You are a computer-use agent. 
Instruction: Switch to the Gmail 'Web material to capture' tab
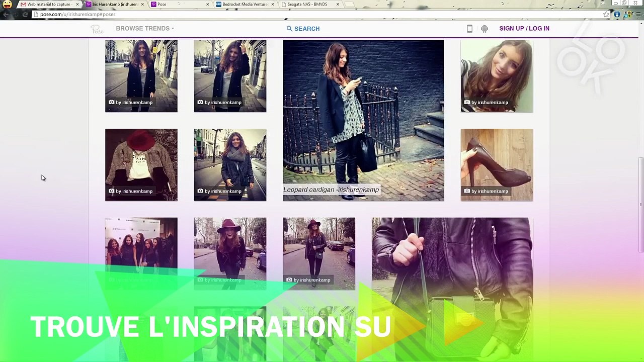click(48, 5)
